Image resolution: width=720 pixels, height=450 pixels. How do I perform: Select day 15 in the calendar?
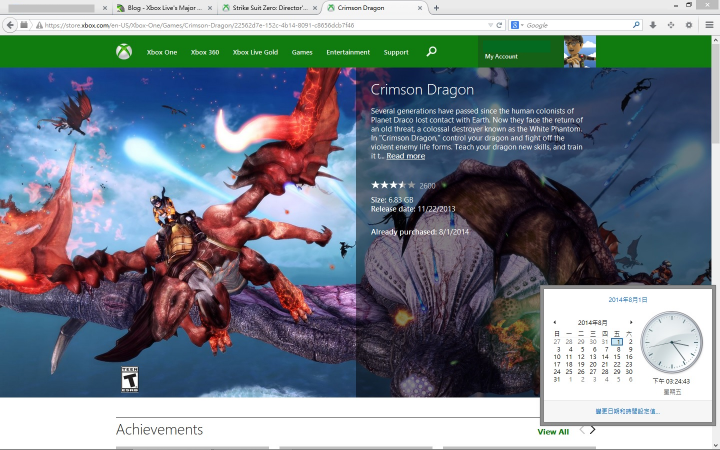click(x=617, y=357)
